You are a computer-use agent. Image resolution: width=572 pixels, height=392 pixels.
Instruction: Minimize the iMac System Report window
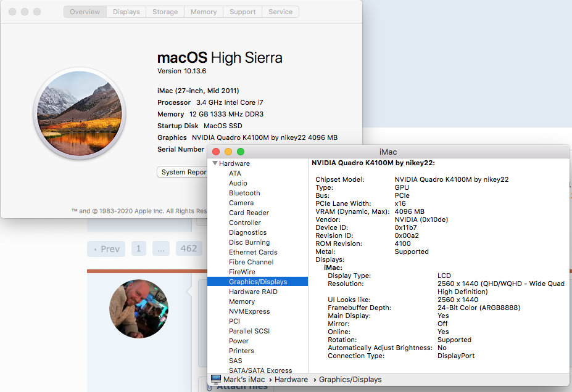(x=228, y=152)
